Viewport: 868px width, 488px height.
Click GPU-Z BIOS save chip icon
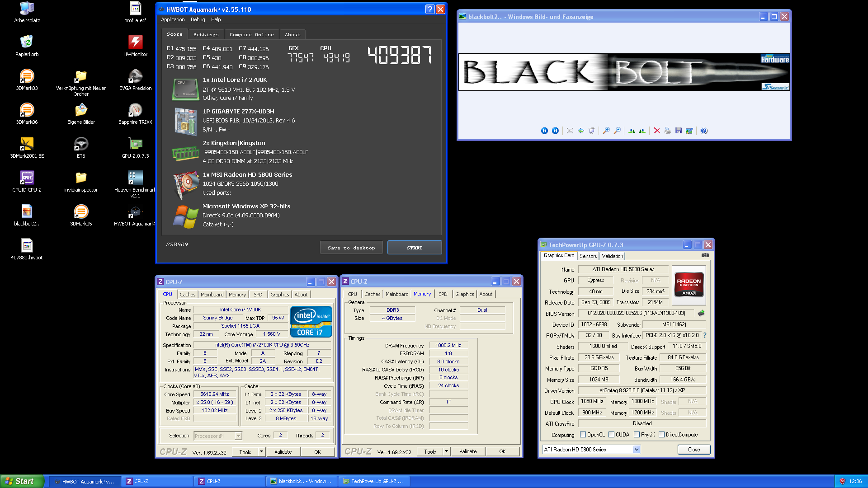[701, 313]
